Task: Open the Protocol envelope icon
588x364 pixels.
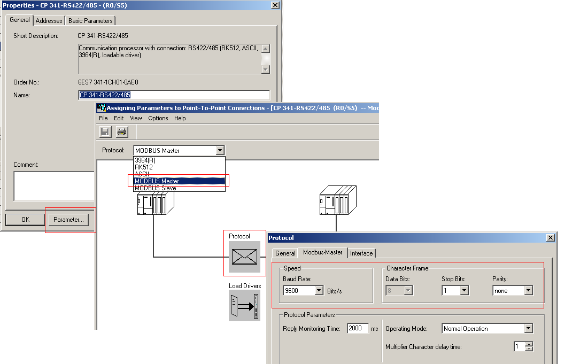Action: coord(244,257)
